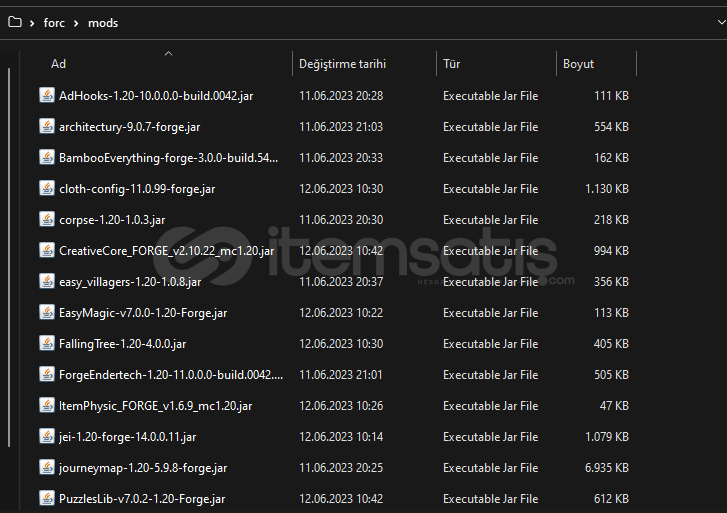Click the ForgeEndertech jar file icon

tap(47, 374)
